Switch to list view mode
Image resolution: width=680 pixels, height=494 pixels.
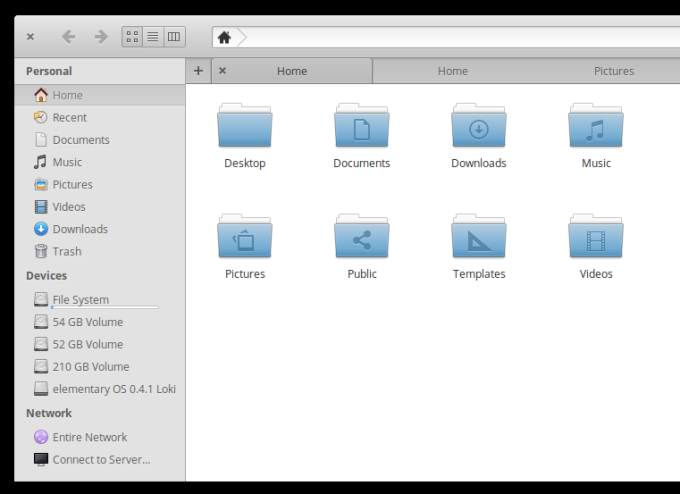[x=153, y=37]
